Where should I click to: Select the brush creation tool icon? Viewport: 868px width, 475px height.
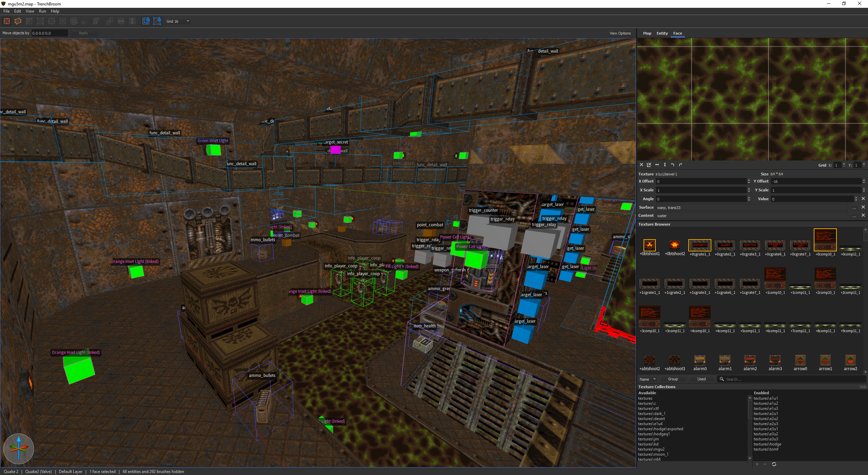18,21
